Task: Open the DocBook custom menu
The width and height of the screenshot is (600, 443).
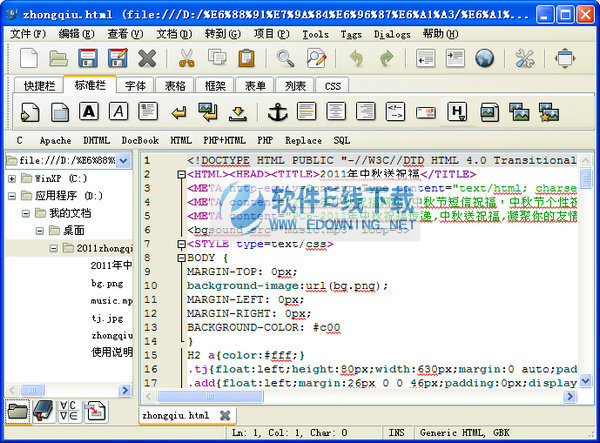Action: tap(140, 140)
